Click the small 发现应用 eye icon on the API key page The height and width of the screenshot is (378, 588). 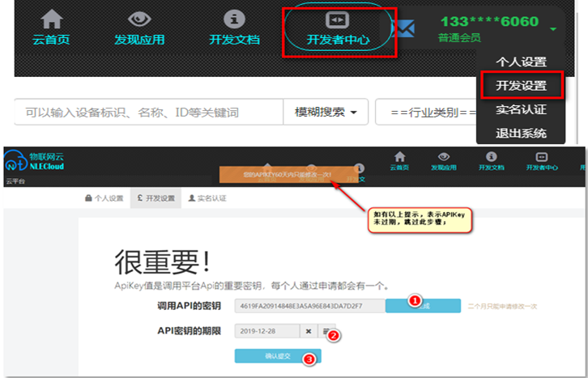coord(444,161)
